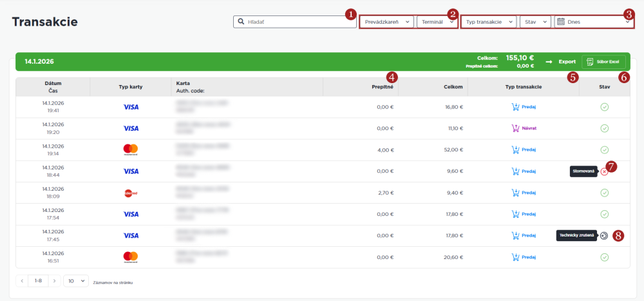Click the green status check in the 19:20 row
The image size is (644, 301).
[x=604, y=128]
